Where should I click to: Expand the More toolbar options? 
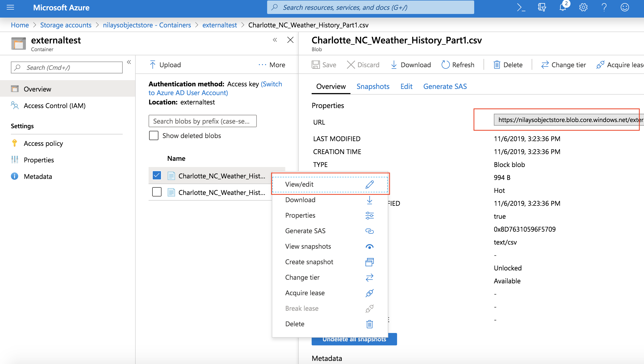pos(272,65)
